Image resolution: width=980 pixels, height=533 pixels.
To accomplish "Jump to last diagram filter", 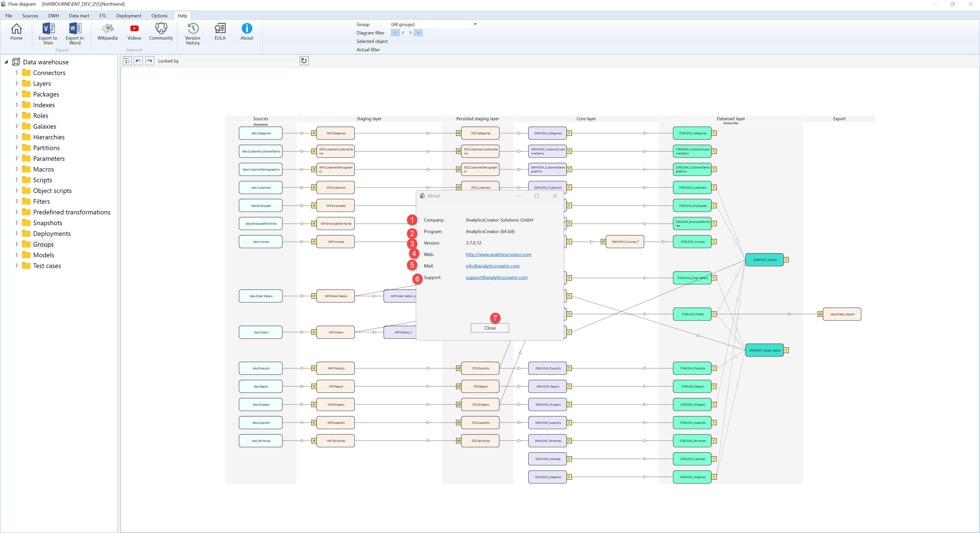I will (x=418, y=33).
